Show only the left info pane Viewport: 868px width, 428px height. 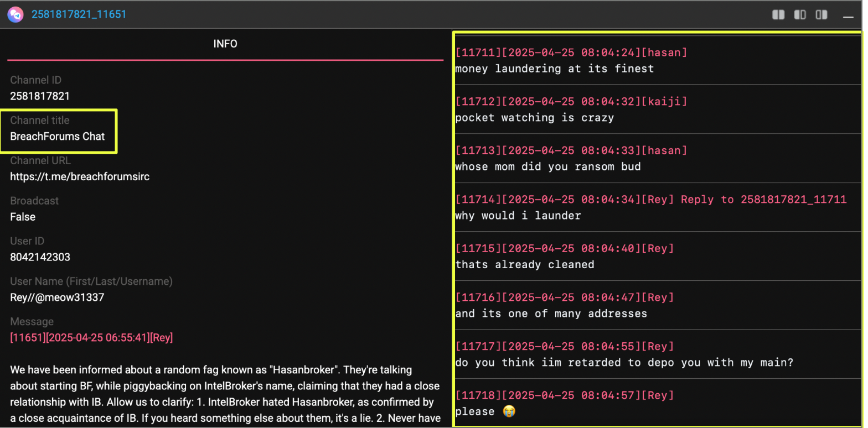[x=800, y=15]
